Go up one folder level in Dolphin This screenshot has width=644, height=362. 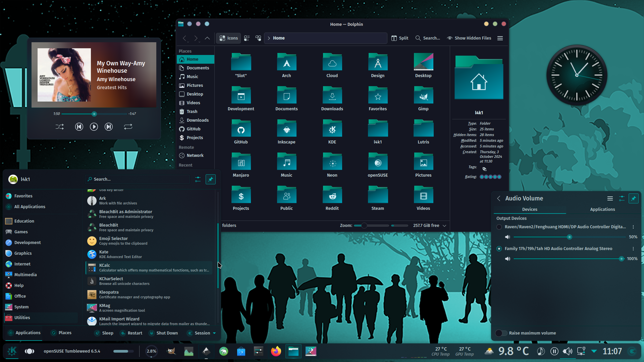coord(207,38)
